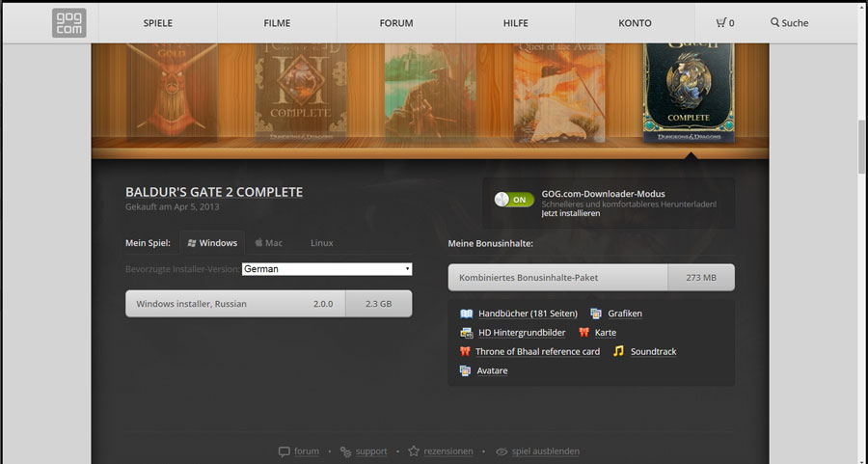Select the Baldur's Gate Complete cover on shelf
The image size is (868, 464).
point(689,93)
